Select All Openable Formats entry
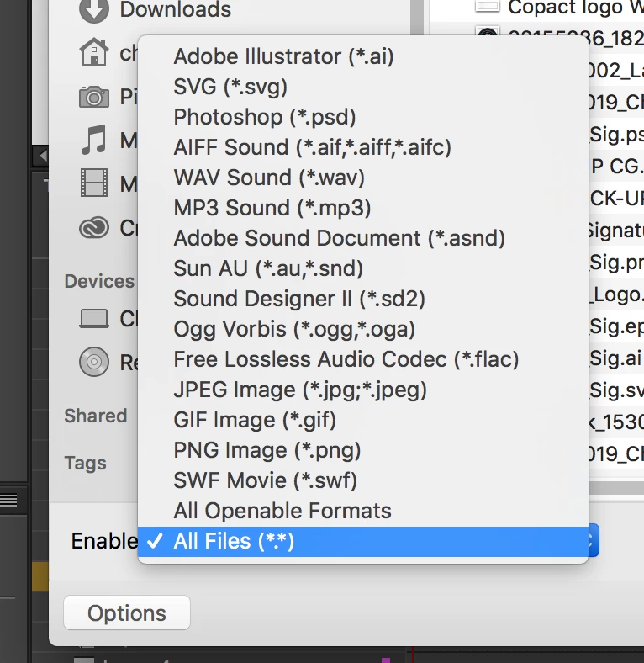 (363, 511)
